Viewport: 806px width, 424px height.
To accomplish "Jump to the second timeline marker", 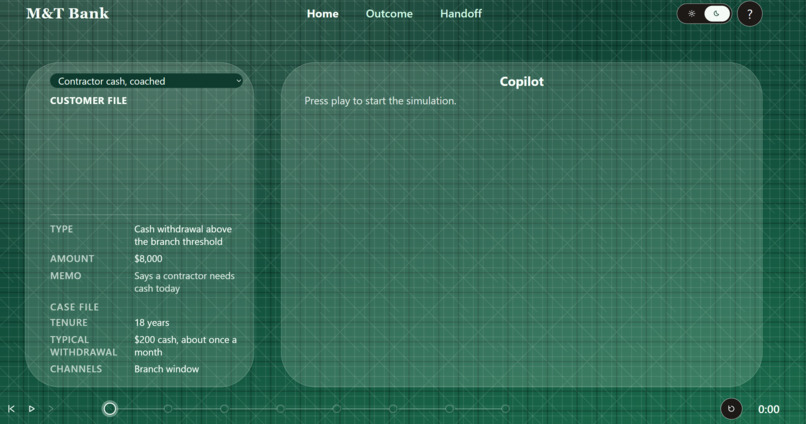I will (x=168, y=409).
